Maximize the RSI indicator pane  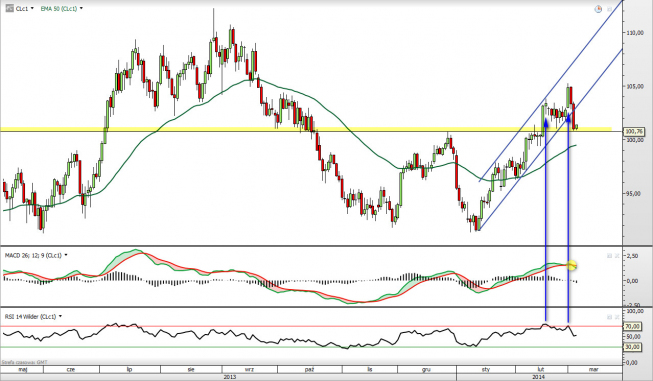(610, 316)
